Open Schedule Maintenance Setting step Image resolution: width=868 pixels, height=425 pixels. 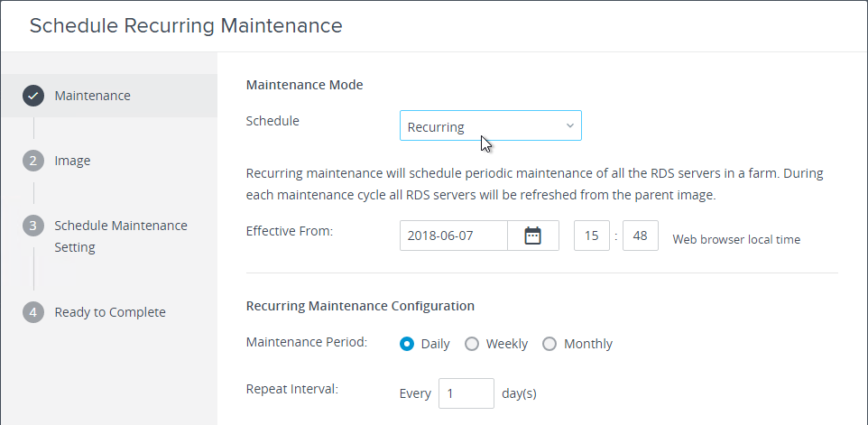click(x=121, y=236)
